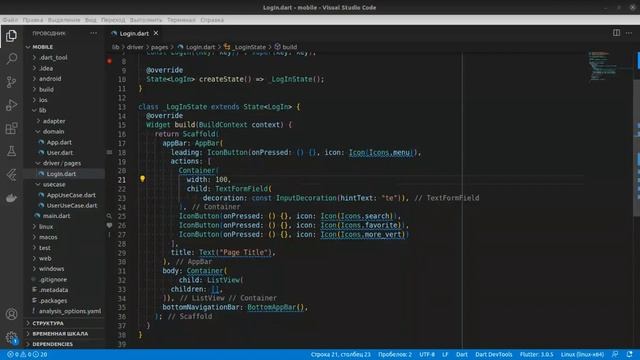Click the lightbulb code action on line 21
The image size is (640, 360).
point(142,179)
